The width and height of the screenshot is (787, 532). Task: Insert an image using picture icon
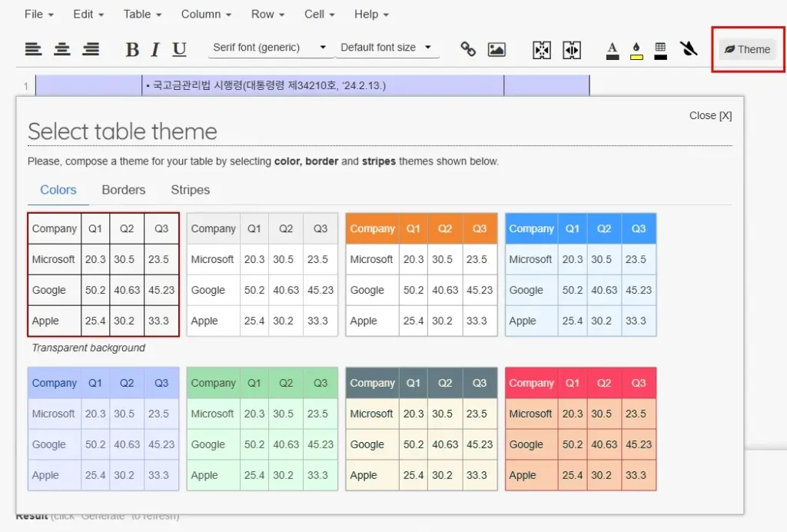496,49
